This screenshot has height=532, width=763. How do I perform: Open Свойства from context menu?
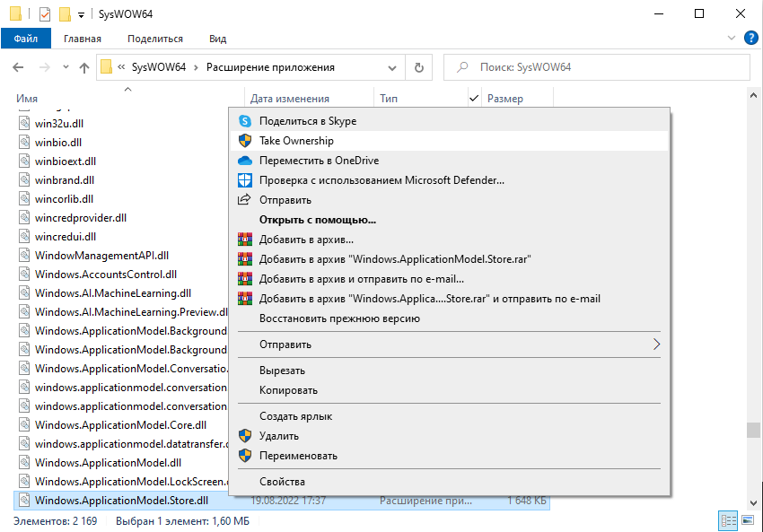[449, 482]
